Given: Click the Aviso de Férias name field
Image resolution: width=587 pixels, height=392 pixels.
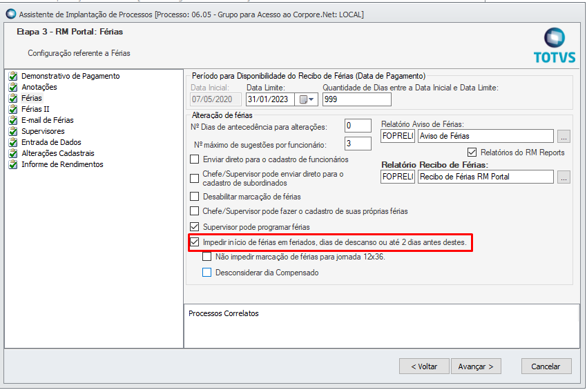Looking at the screenshot, I should pos(485,136).
